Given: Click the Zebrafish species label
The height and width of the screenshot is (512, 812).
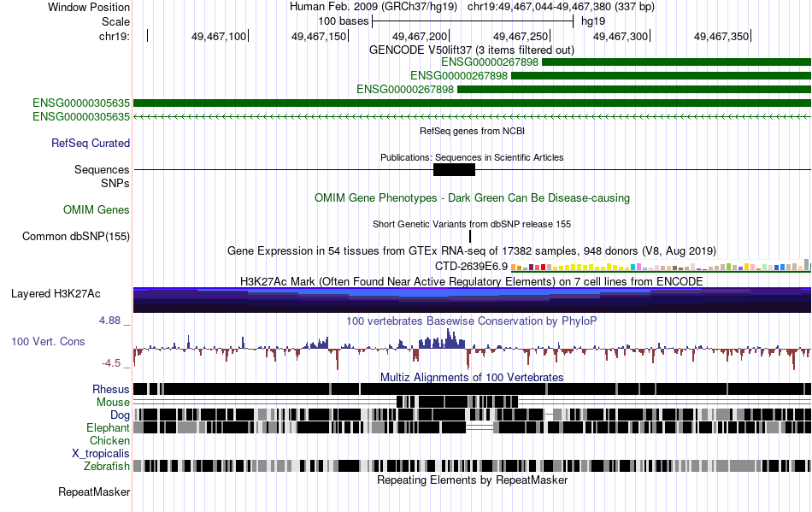Looking at the screenshot, I should [107, 466].
